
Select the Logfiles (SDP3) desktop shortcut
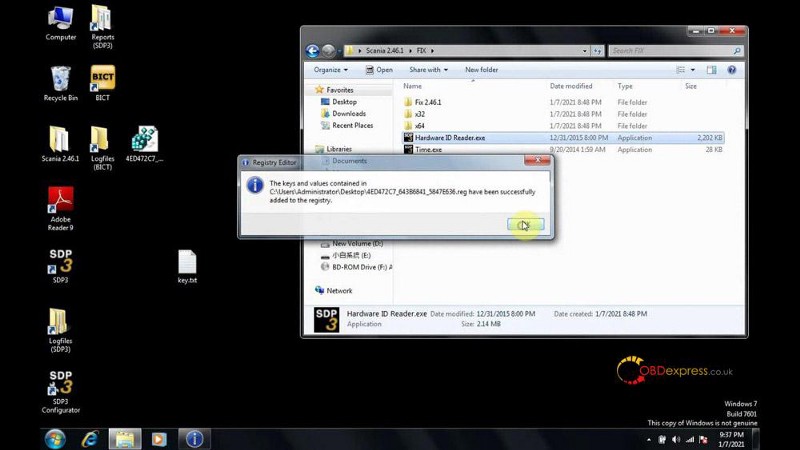point(60,330)
